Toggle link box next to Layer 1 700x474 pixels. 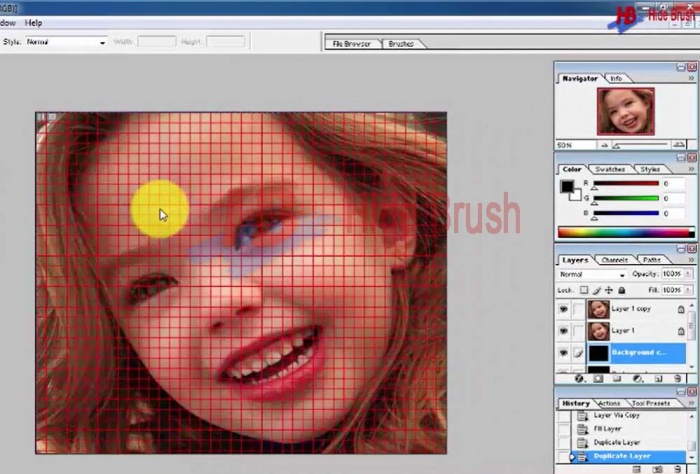[x=578, y=331]
